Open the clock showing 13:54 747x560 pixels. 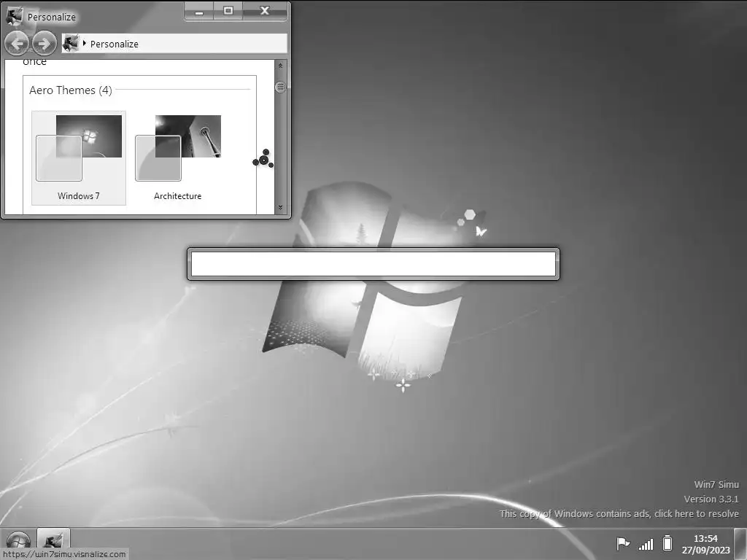click(x=705, y=544)
